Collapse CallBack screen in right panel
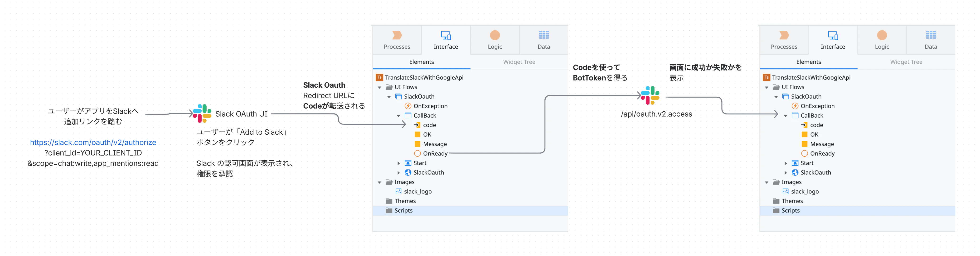Image resolution: width=980 pixels, height=256 pixels. [785, 116]
